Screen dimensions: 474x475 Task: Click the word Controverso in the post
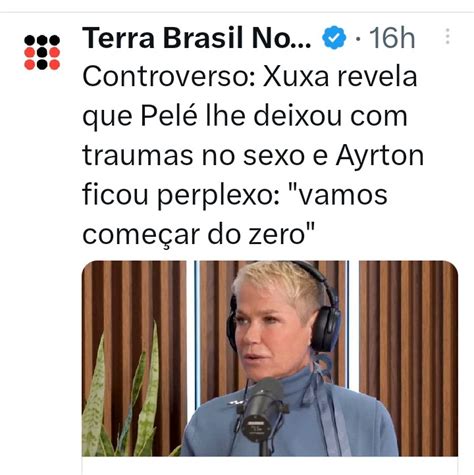169,77
